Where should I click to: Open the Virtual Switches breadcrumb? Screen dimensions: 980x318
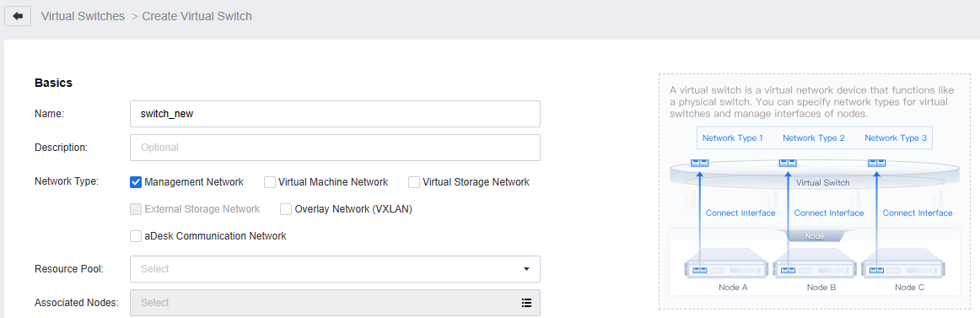tap(83, 16)
